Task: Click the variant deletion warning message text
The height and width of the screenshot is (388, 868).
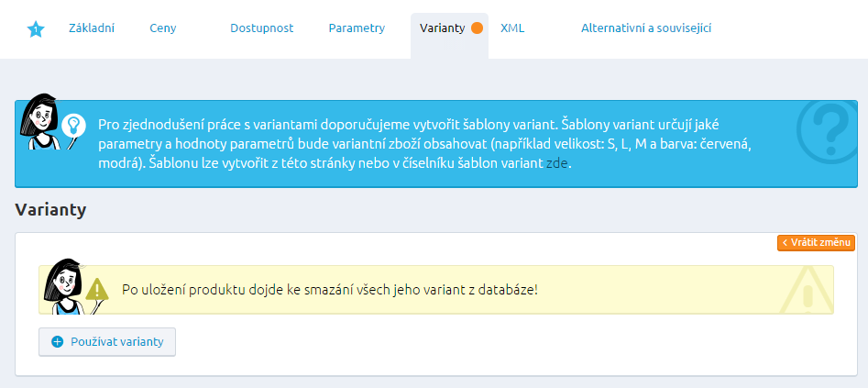Action: (329, 290)
